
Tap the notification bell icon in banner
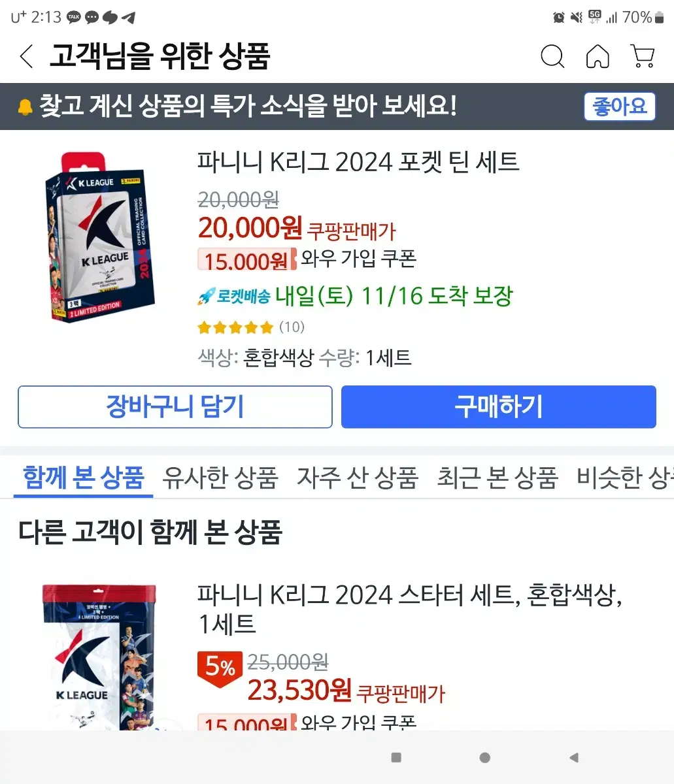tap(25, 106)
